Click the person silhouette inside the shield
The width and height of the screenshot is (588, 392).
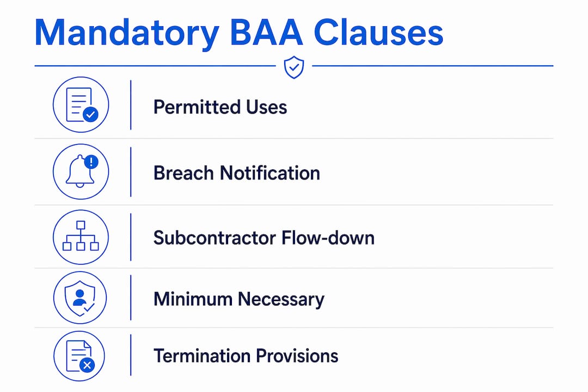pos(79,297)
